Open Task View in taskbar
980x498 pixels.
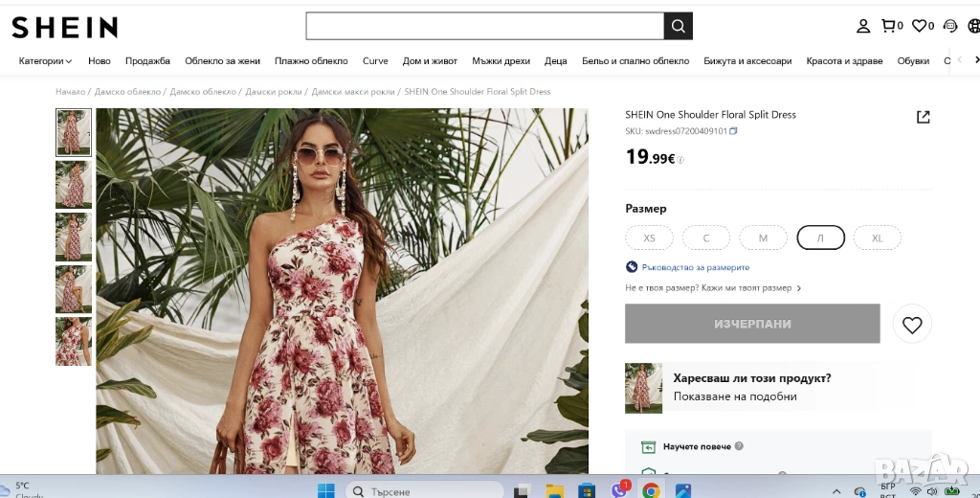coord(522,491)
